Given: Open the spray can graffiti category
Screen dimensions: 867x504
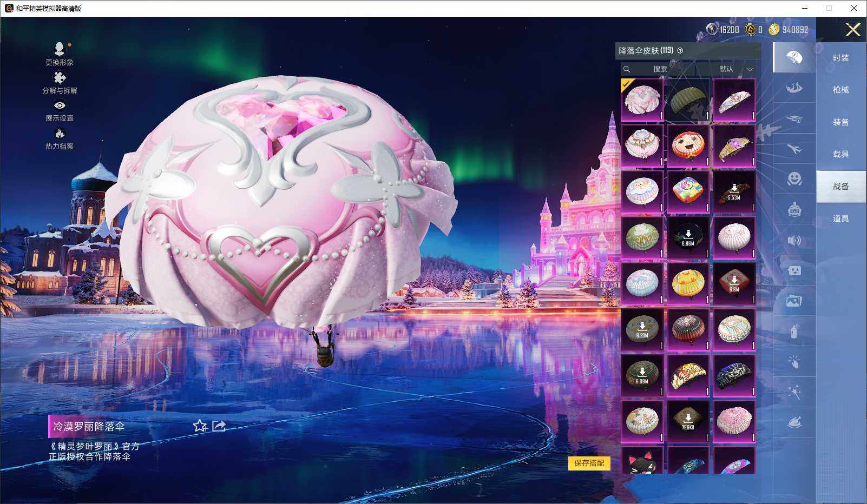Looking at the screenshot, I should (x=794, y=331).
